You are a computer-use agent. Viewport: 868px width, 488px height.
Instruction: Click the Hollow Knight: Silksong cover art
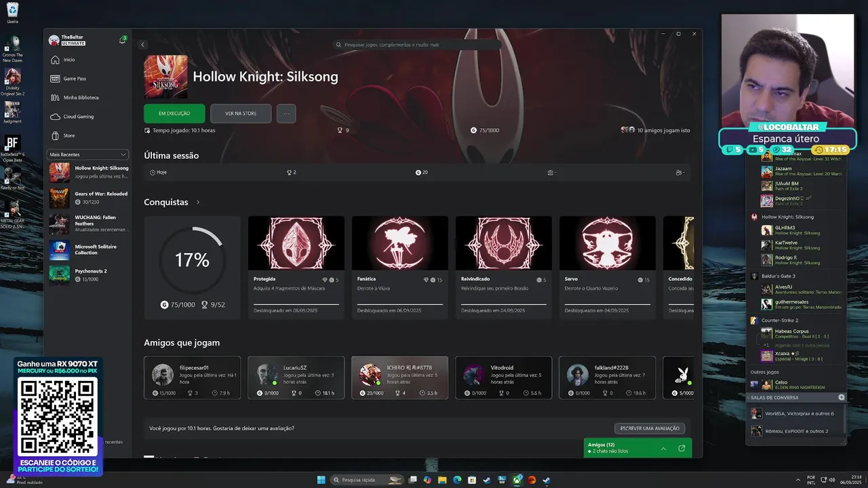(165, 77)
